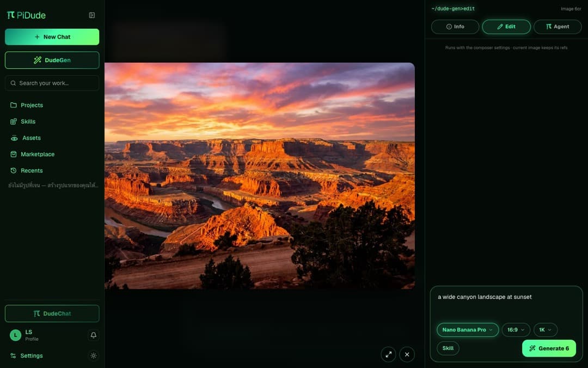Click the 'Runs with the composer settings' note
Screen dimensions: 588x368
[x=506, y=47]
